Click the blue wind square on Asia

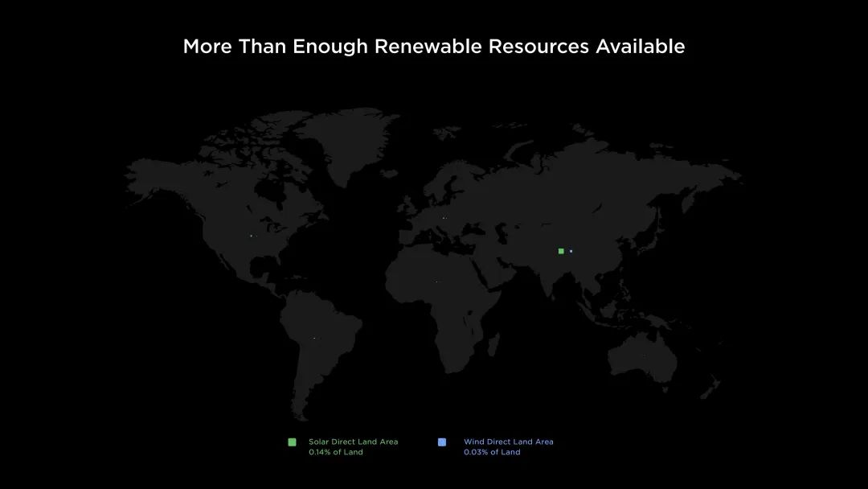tap(571, 251)
